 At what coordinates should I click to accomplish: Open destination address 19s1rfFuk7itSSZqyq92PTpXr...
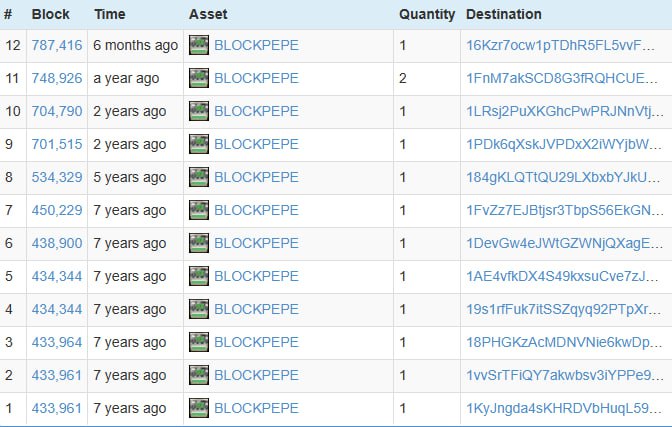click(564, 309)
